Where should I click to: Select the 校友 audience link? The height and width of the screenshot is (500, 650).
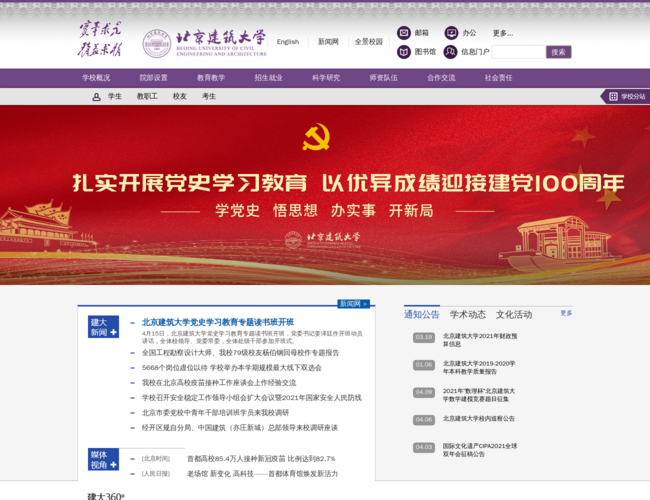(x=179, y=96)
